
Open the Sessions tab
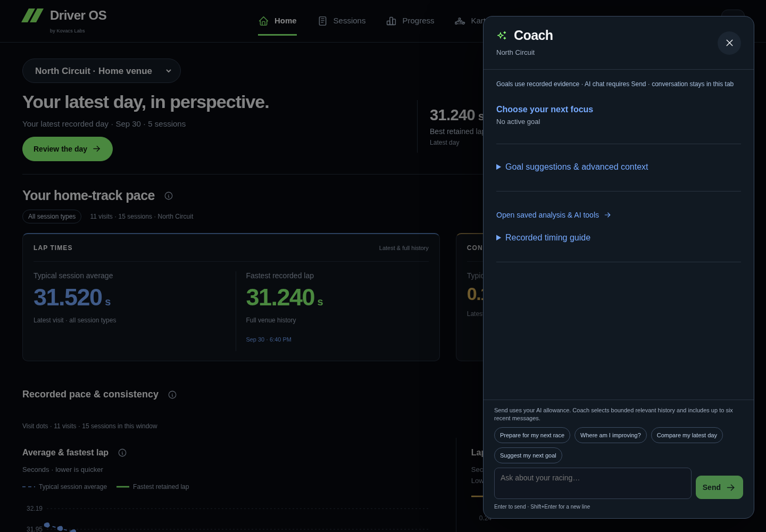(x=342, y=21)
